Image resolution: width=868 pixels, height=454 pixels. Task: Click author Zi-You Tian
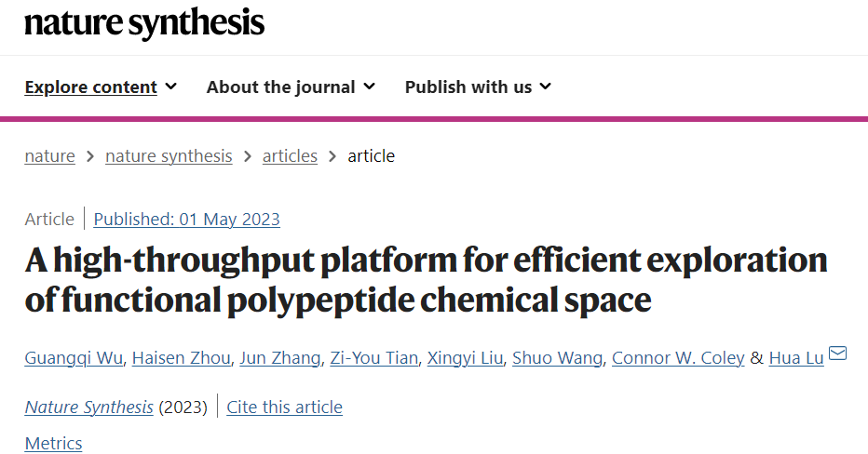(x=374, y=358)
